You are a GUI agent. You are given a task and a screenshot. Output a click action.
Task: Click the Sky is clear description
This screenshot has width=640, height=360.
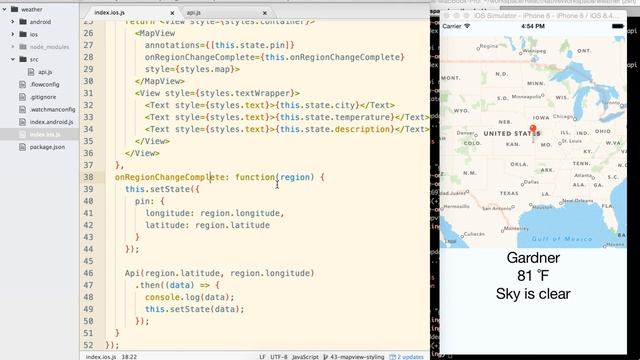tap(533, 294)
